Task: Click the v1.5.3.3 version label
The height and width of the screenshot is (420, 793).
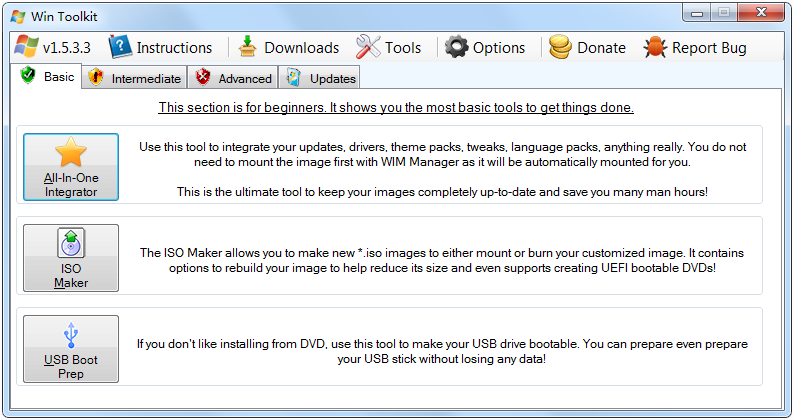Action: (x=67, y=48)
